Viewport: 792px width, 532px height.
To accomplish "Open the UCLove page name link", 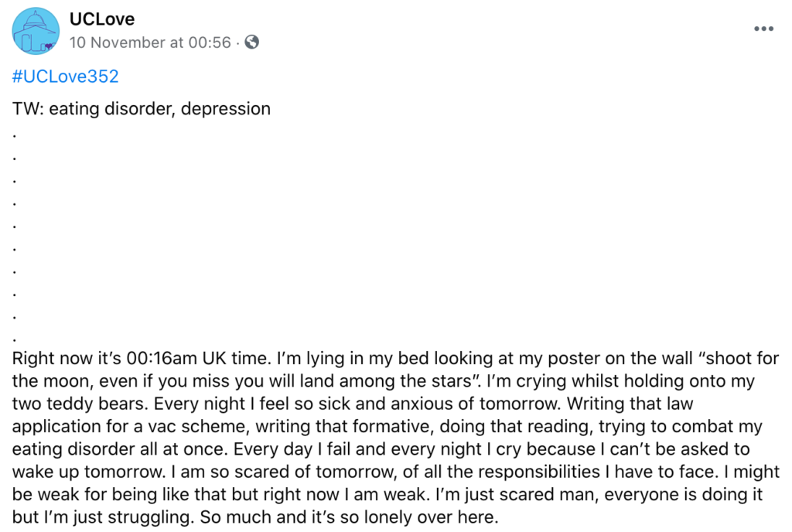I will pos(102,19).
